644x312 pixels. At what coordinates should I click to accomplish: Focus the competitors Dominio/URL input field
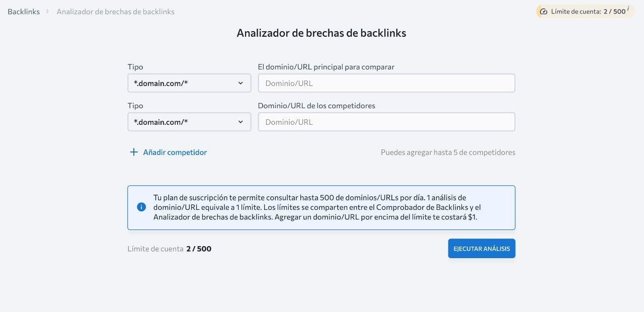point(386,122)
